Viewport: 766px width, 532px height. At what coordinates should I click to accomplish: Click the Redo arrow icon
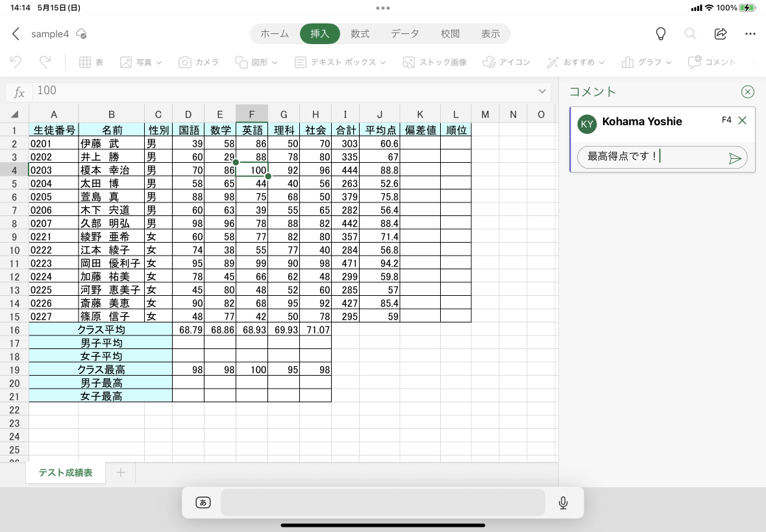pyautogui.click(x=45, y=62)
